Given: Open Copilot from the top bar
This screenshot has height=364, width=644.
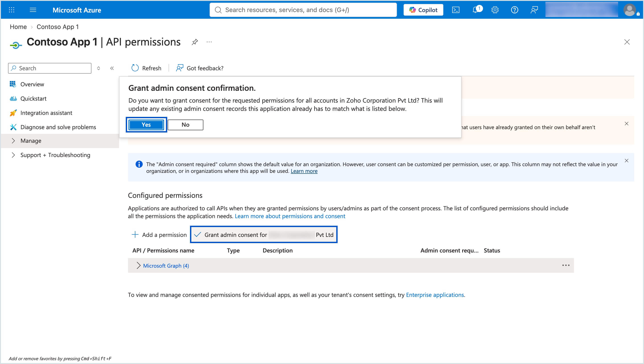Looking at the screenshot, I should click(x=423, y=10).
